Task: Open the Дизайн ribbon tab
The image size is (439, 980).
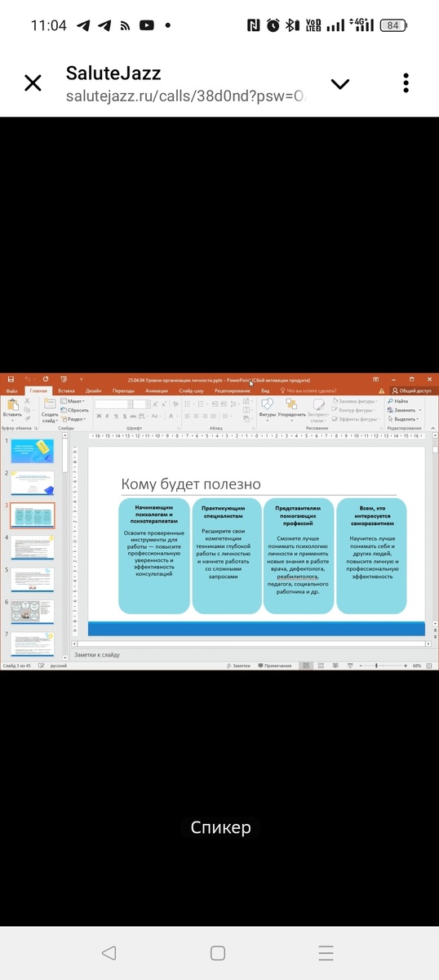Action: point(94,391)
